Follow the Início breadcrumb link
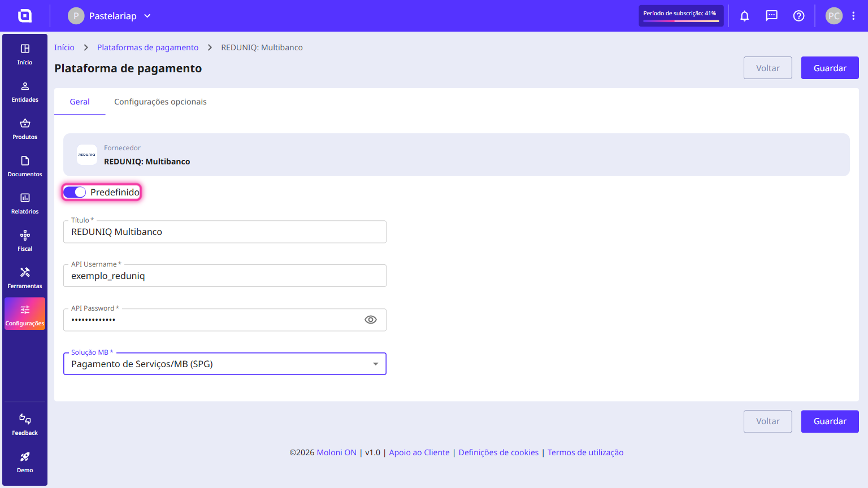Viewport: 868px width, 488px height. click(x=64, y=47)
